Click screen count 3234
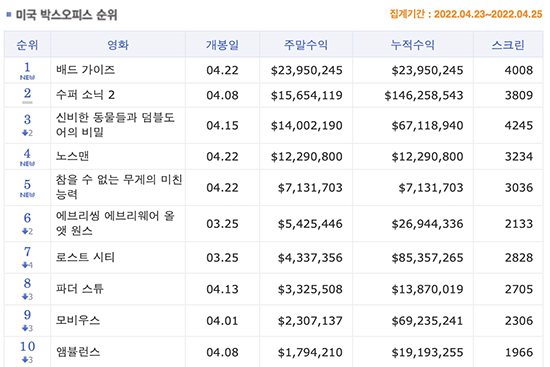Screen dimensions: 550x367 (x=519, y=156)
